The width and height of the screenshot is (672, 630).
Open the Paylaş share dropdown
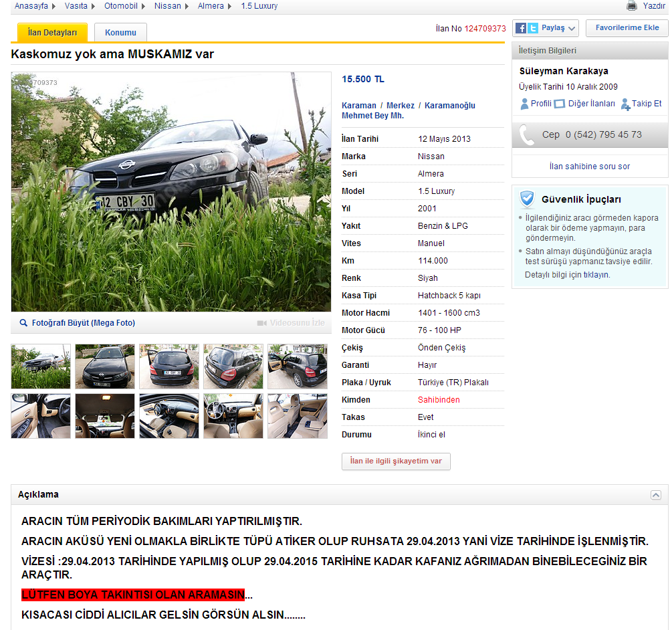click(x=546, y=28)
